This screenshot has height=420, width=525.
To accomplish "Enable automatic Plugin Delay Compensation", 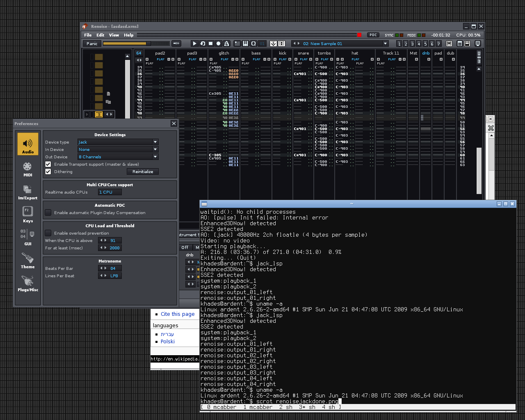I will [48, 212].
